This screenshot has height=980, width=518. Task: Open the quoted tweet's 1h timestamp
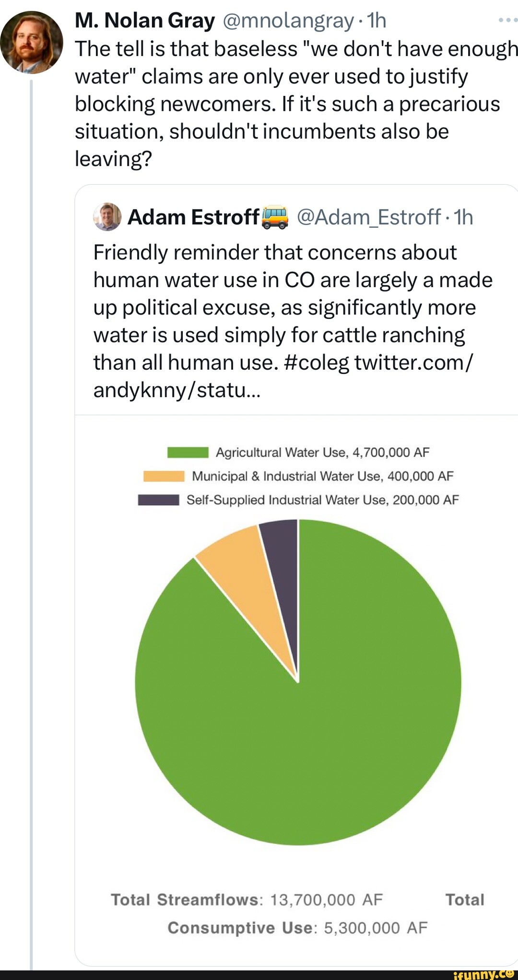pos(463,217)
